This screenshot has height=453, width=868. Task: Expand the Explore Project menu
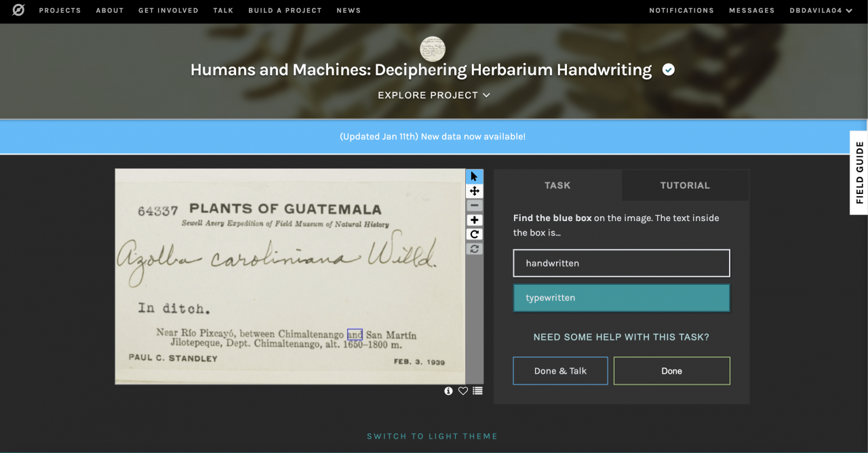434,95
